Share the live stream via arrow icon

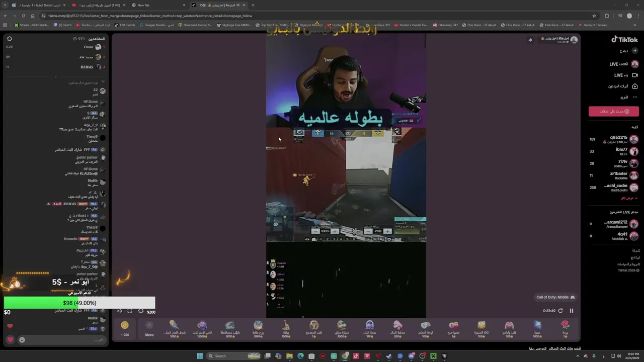[x=530, y=40]
